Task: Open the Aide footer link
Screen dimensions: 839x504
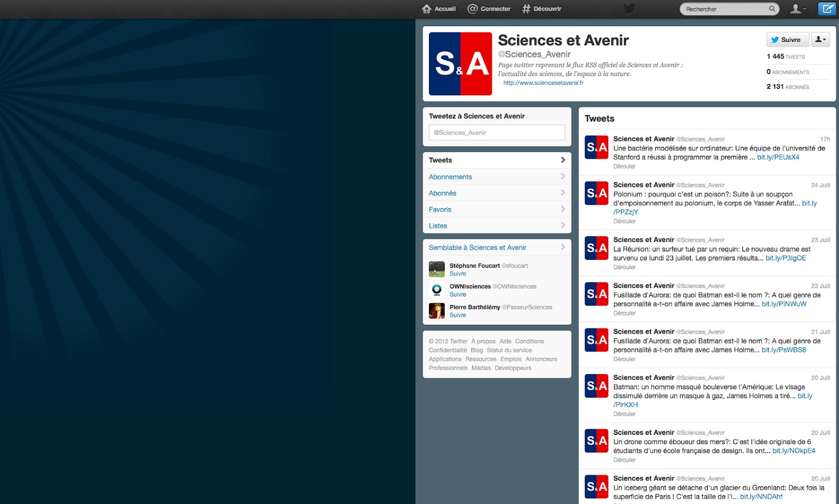Action: point(505,341)
